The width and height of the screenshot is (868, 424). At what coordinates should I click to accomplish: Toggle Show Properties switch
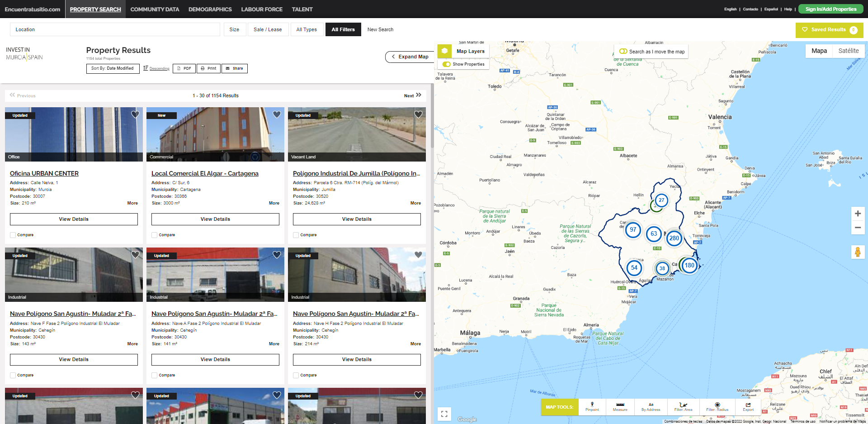[447, 64]
